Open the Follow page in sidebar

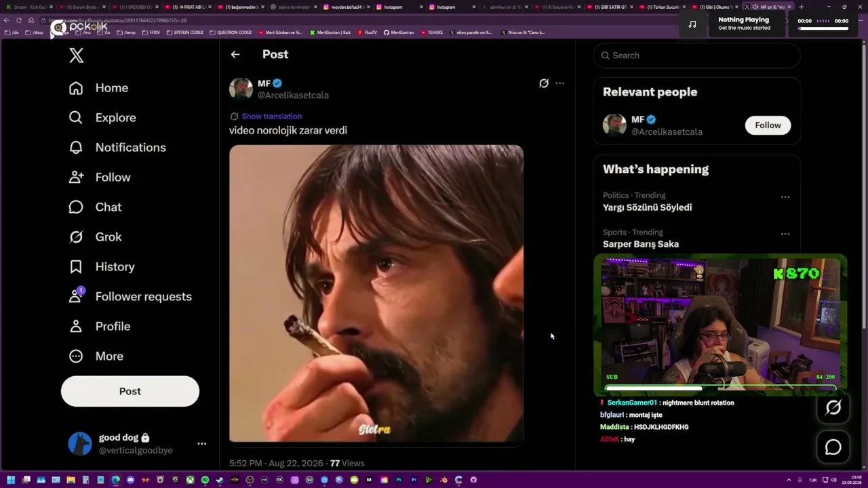[x=100, y=178]
